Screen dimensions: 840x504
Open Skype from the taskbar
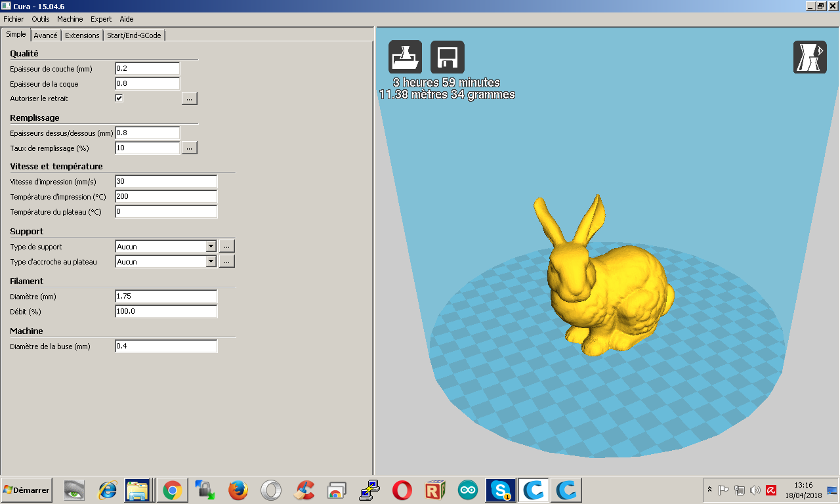tap(501, 490)
